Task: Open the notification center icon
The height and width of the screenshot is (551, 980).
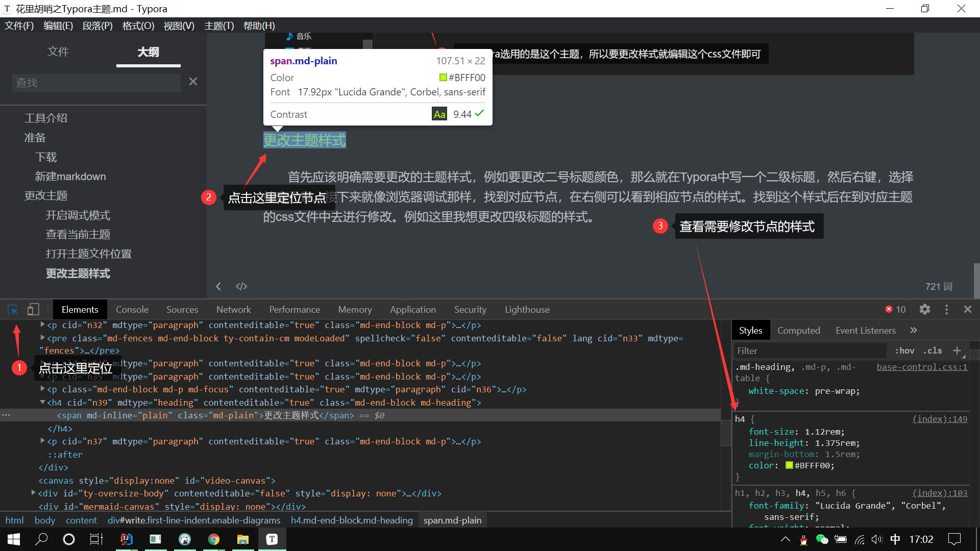Action: [x=954, y=539]
